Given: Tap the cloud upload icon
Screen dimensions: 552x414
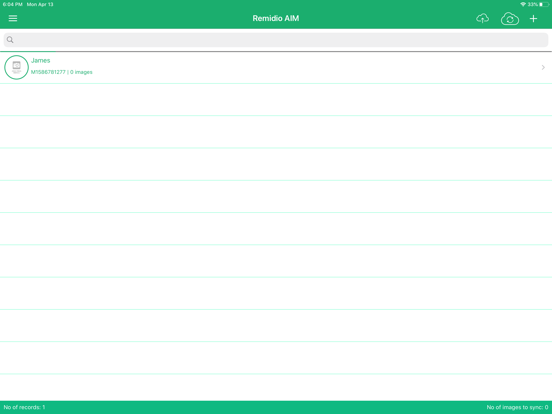Looking at the screenshot, I should (482, 18).
